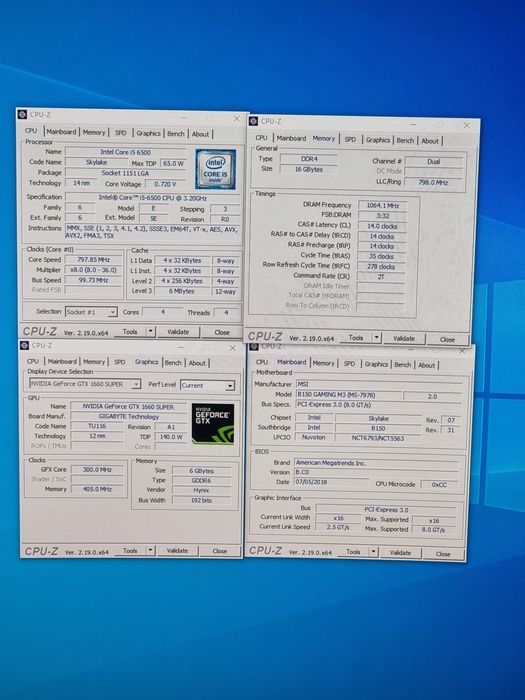Click Validate button in Mainboard window
Screen dimensions: 525x700
tap(400, 553)
